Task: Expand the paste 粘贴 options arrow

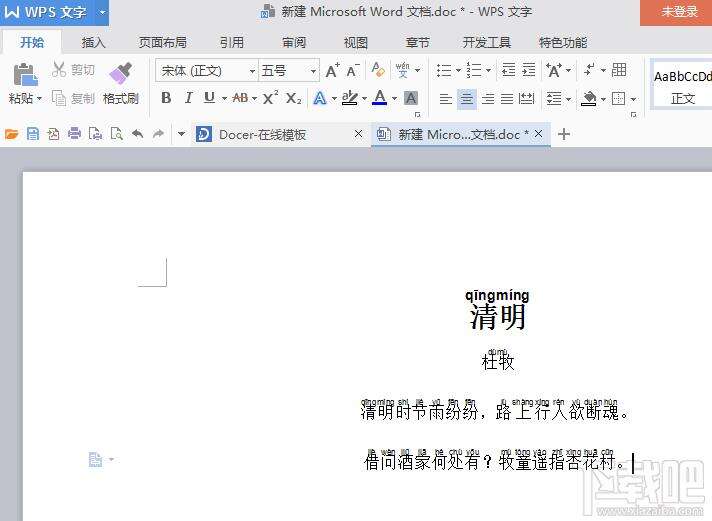Action: pyautogui.click(x=40, y=98)
